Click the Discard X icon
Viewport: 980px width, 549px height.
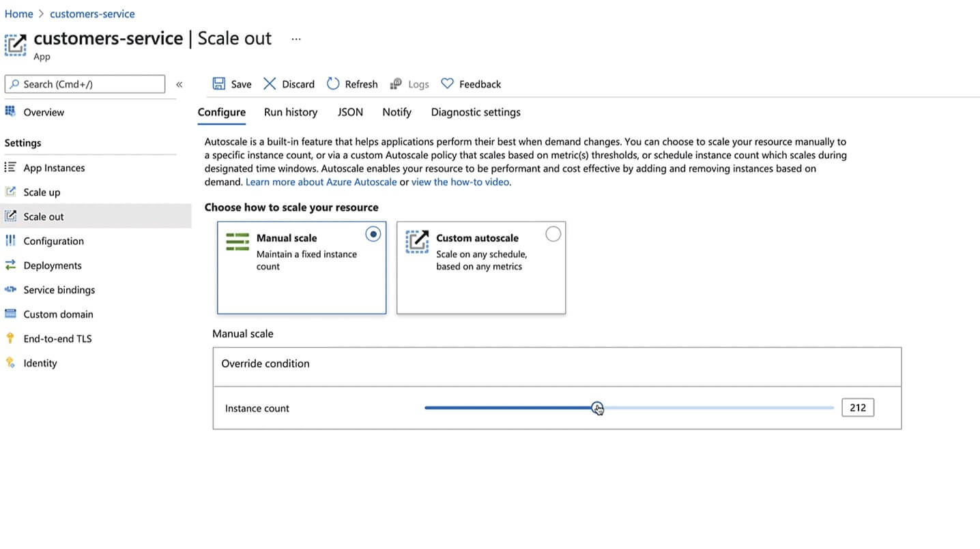click(x=270, y=84)
